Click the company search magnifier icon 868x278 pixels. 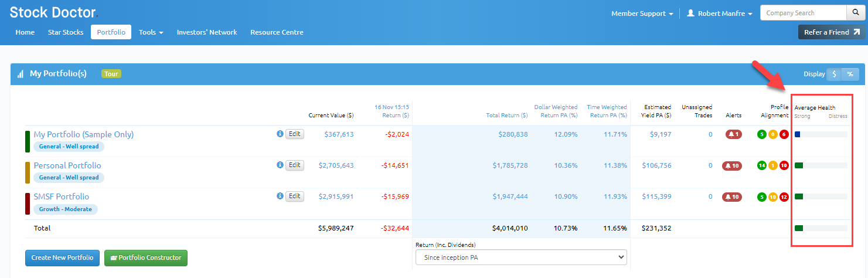point(855,13)
